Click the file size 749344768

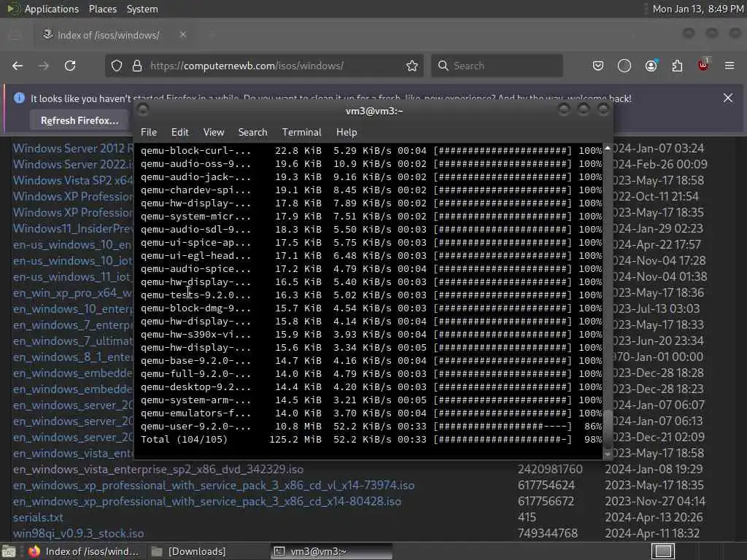pyautogui.click(x=548, y=533)
